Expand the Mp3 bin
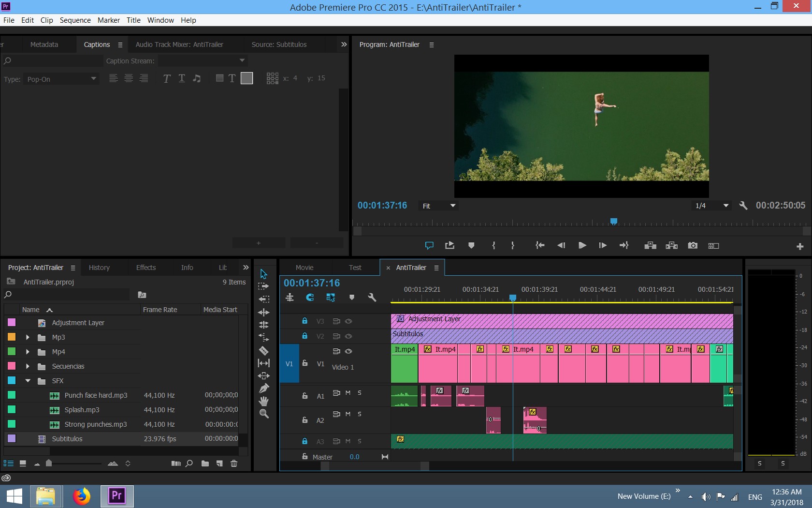Viewport: 812px width, 508px height. click(x=28, y=337)
